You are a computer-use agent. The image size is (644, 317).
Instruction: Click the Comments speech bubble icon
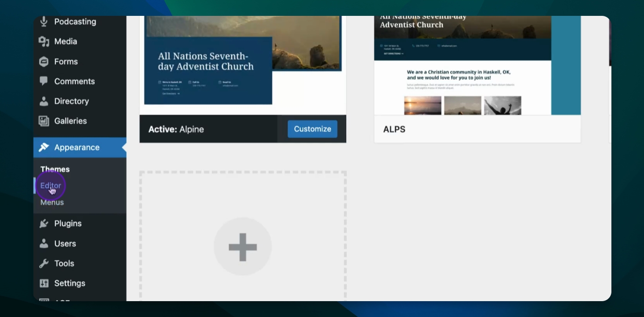(x=44, y=81)
